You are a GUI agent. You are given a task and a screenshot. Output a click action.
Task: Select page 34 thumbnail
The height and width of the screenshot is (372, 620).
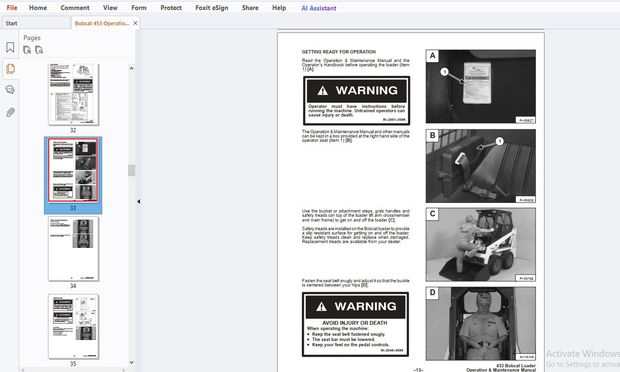73,249
